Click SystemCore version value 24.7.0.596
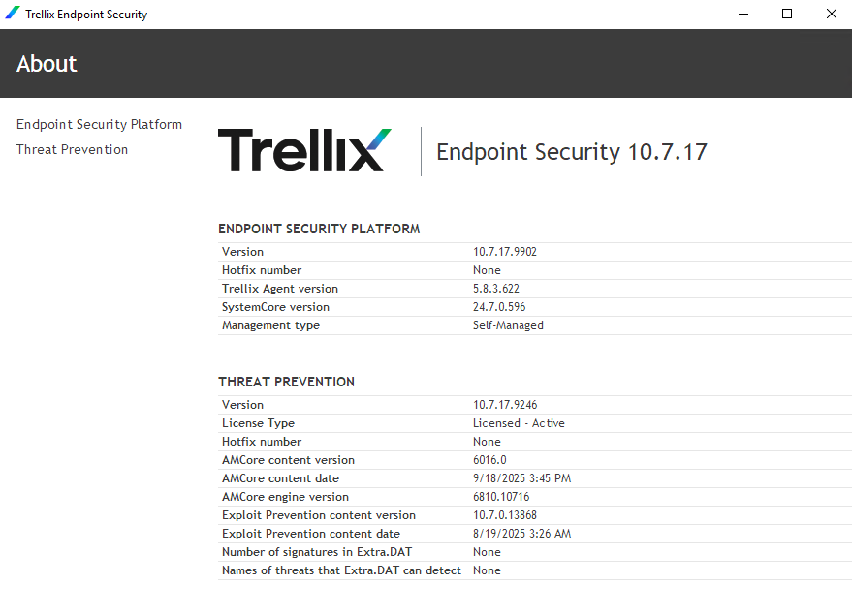 (x=499, y=307)
